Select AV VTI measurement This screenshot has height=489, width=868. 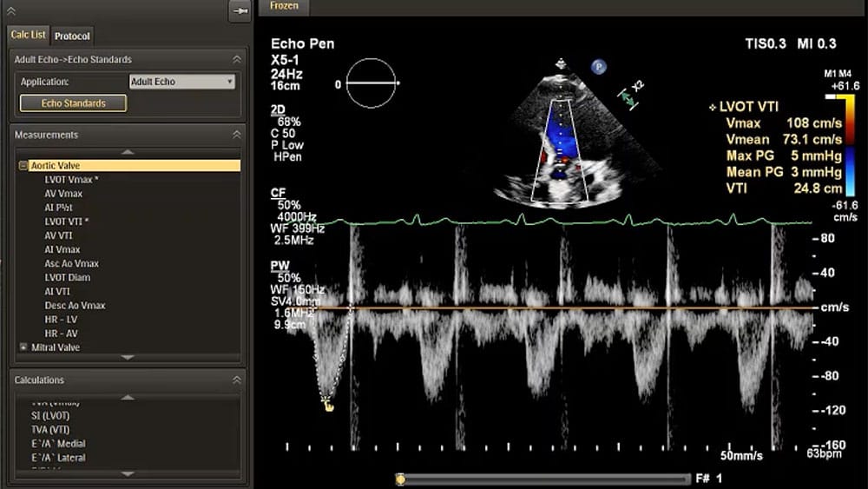coord(59,235)
